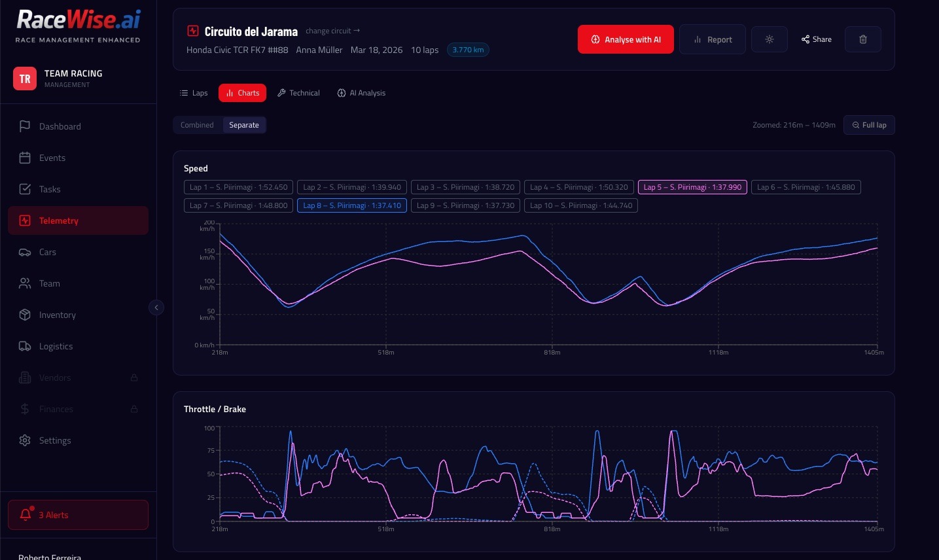Image resolution: width=939 pixels, height=560 pixels.
Task: Enable Lap 9 in the Speed chart
Action: (465, 205)
